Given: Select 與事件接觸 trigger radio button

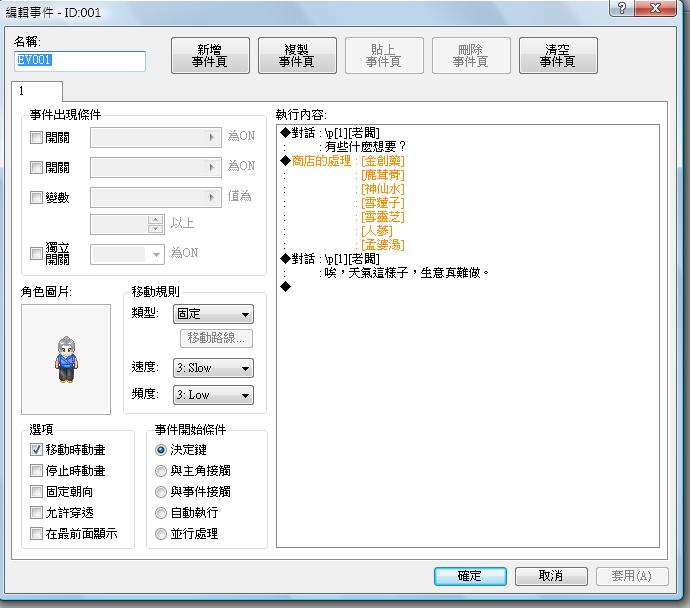Looking at the screenshot, I should [x=161, y=491].
